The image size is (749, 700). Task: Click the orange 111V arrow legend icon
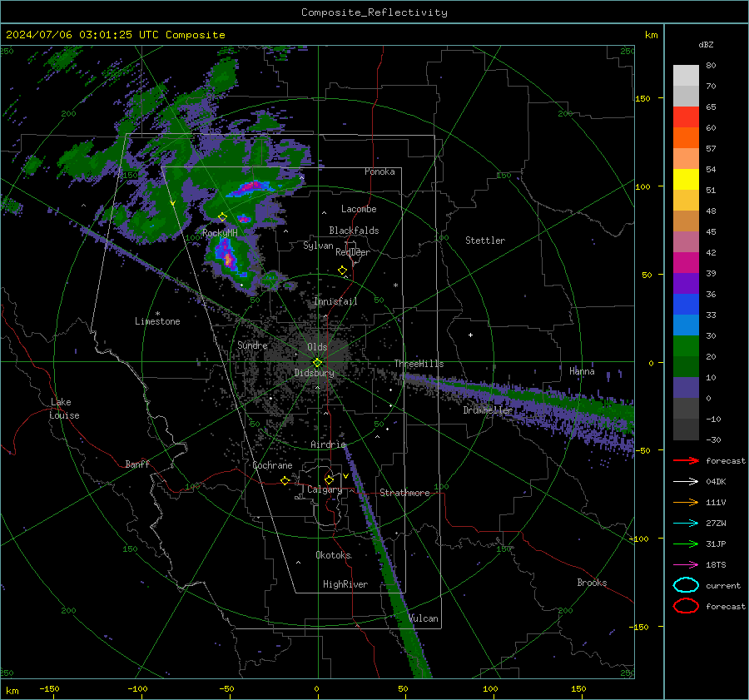click(686, 502)
